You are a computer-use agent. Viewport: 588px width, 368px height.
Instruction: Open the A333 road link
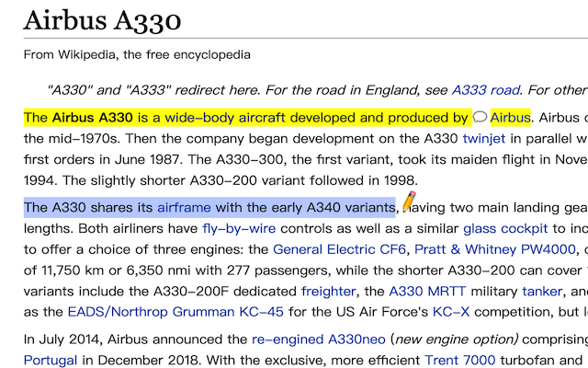coord(486,90)
